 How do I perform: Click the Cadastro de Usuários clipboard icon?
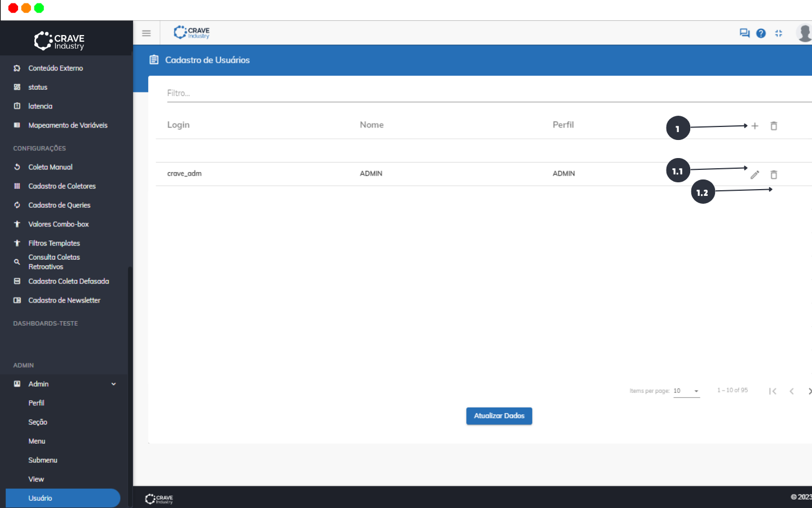tap(154, 60)
